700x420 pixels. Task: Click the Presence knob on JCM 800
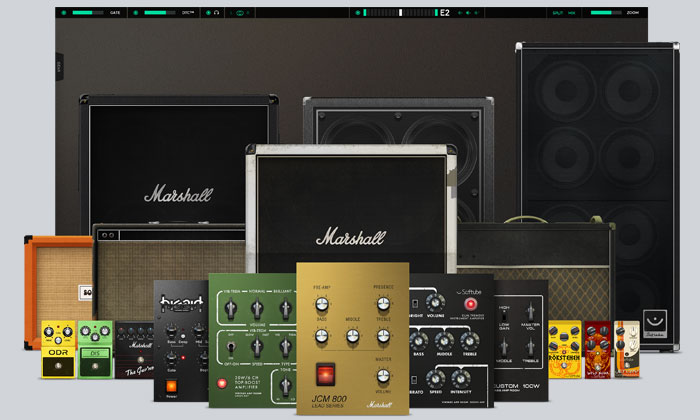[x=383, y=304]
